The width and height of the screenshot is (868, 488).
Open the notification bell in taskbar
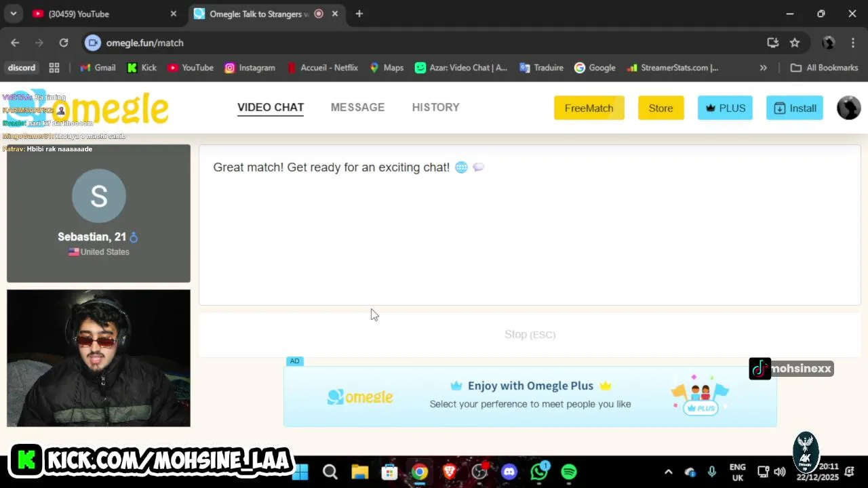(850, 472)
